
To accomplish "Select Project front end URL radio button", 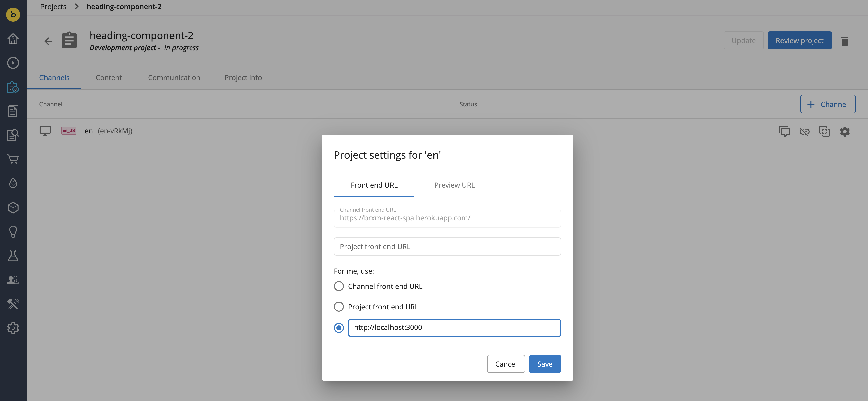I will (338, 307).
